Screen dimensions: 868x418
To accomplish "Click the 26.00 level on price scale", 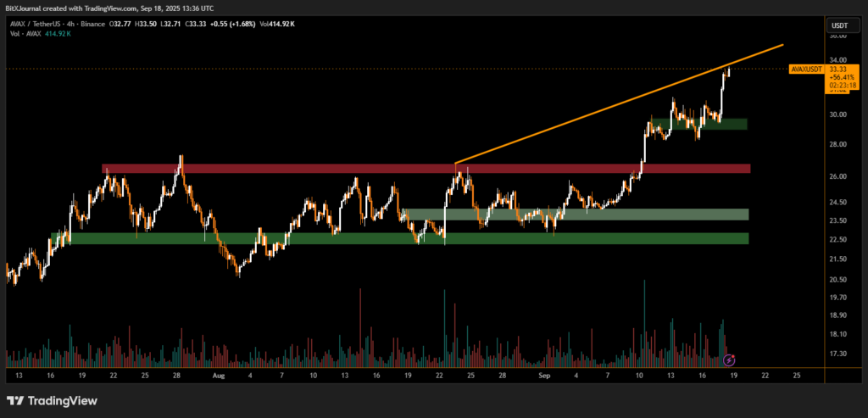I will pyautogui.click(x=837, y=176).
